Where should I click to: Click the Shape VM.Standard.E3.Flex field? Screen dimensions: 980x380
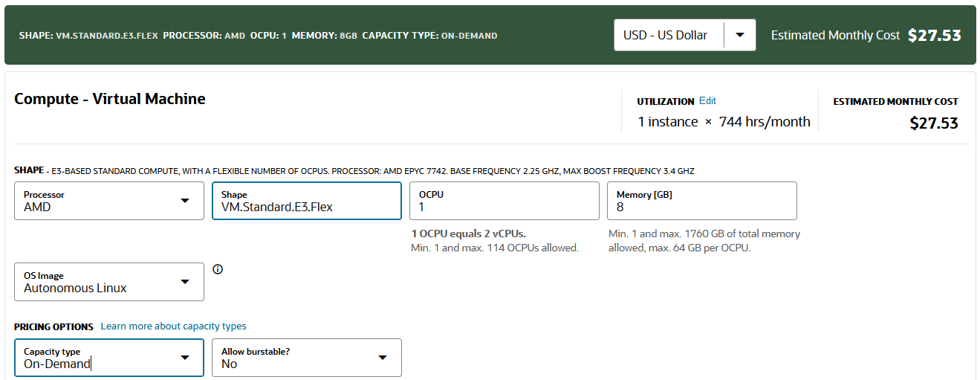[307, 201]
